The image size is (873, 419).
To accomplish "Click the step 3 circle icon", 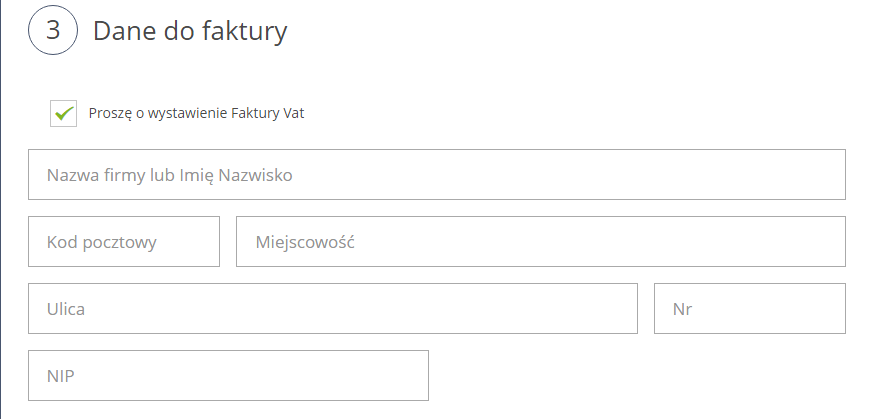I will [53, 31].
